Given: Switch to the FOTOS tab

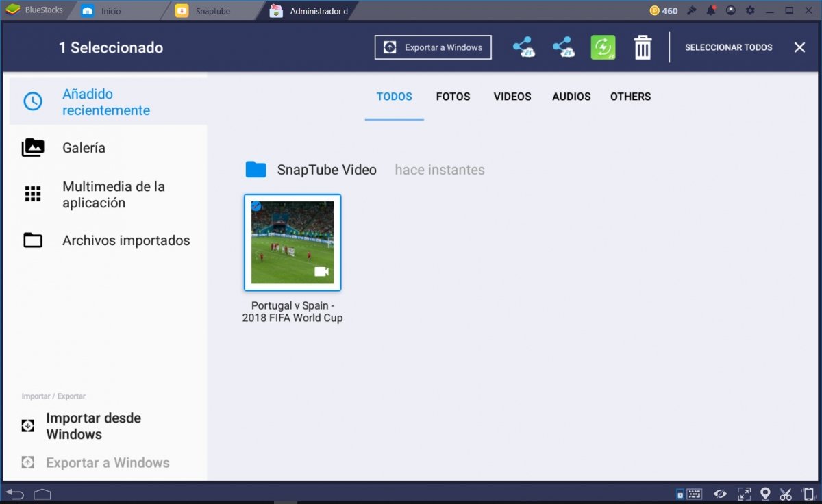Looking at the screenshot, I should [453, 97].
